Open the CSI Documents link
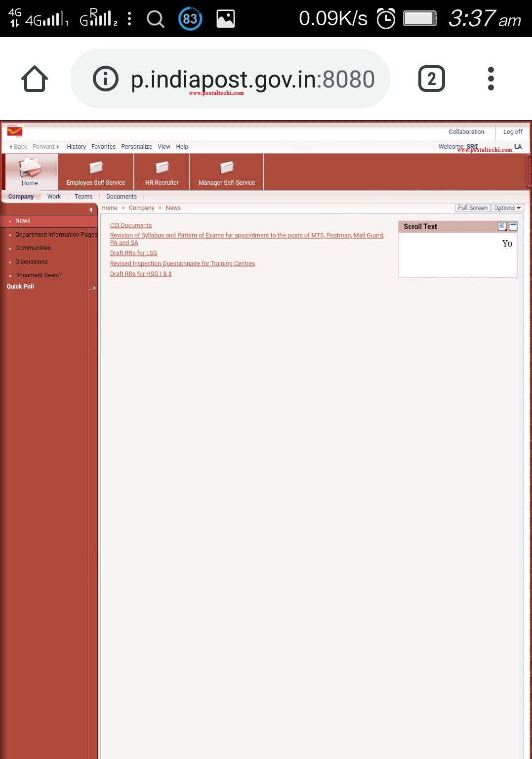This screenshot has width=532, height=759. tap(131, 226)
